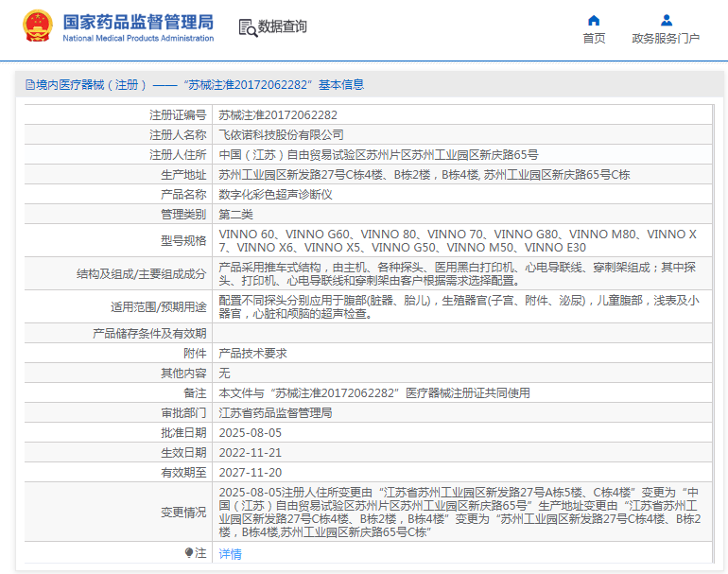Click the document icon before 境内医疗器械

[x=30, y=85]
